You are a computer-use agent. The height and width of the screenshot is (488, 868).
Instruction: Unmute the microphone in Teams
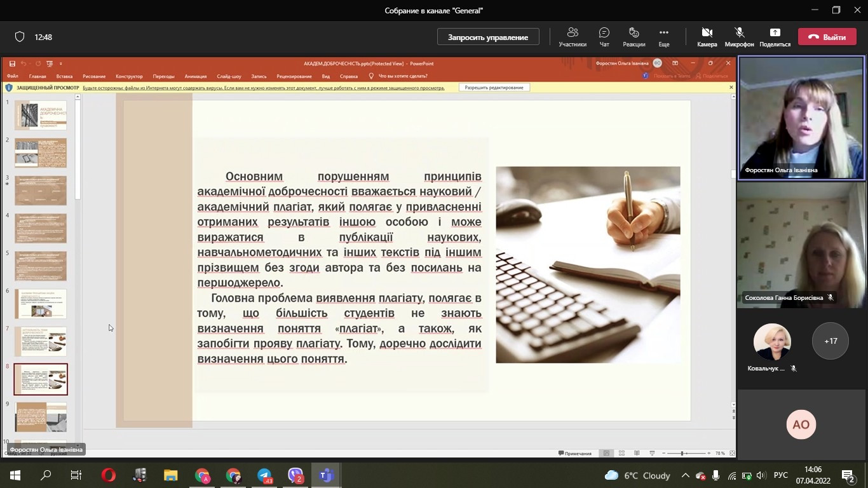point(739,37)
